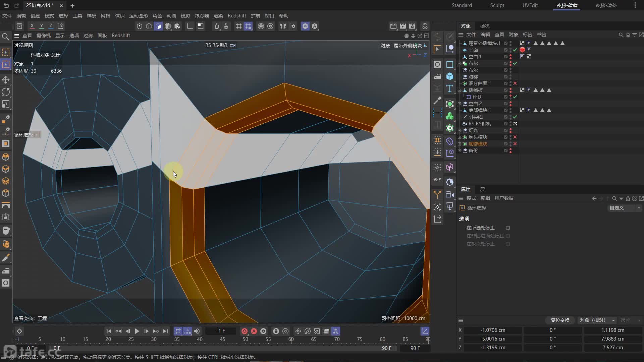Screen dimensions: 644x362
Task: Select the FFD object
Action: tap(477, 97)
